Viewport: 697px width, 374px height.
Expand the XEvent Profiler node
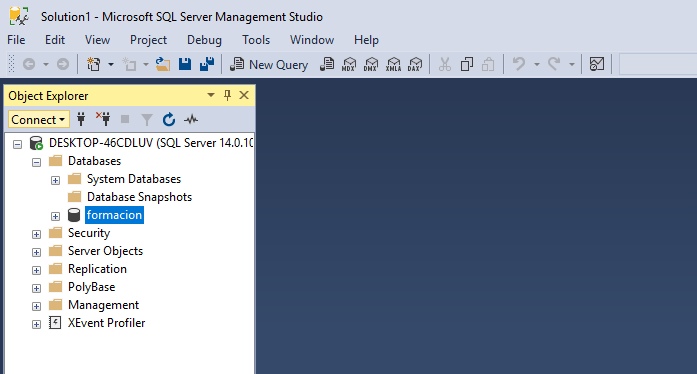36,325
